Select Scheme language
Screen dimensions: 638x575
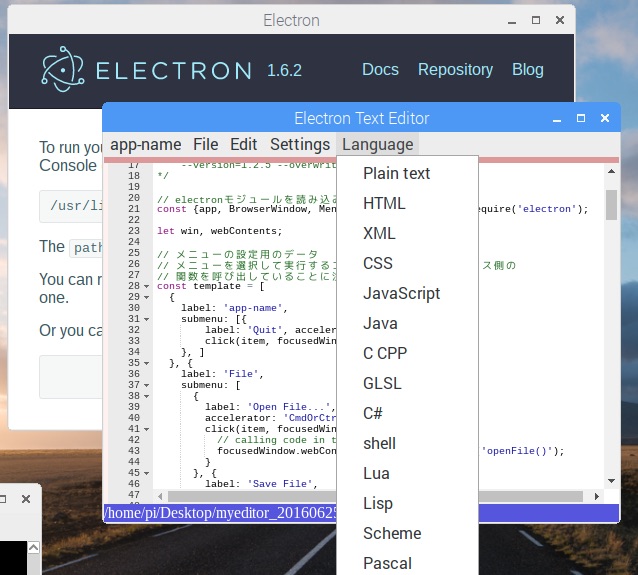click(407, 533)
